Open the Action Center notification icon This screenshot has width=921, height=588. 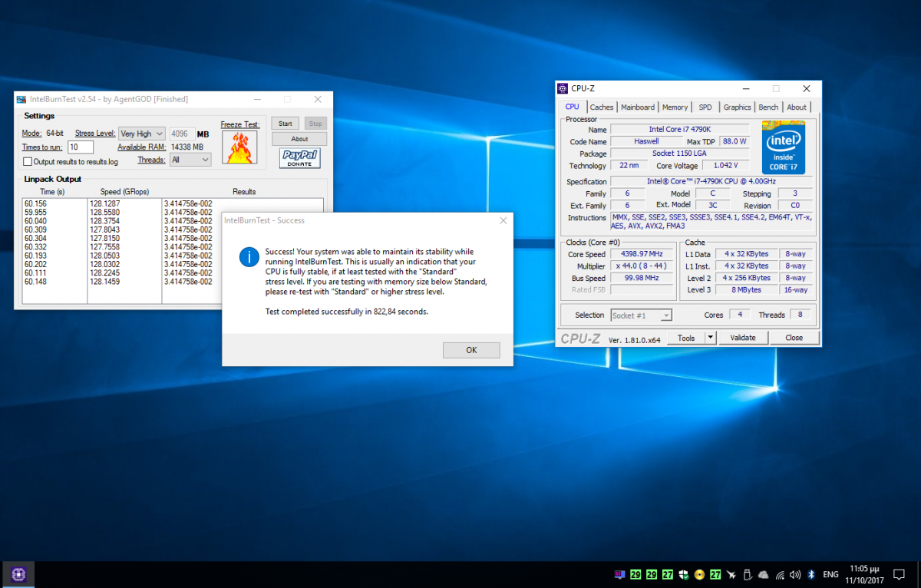click(899, 574)
